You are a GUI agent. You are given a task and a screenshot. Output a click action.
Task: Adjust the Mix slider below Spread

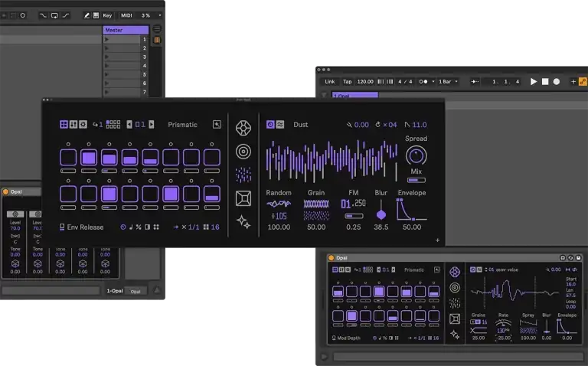(416, 180)
